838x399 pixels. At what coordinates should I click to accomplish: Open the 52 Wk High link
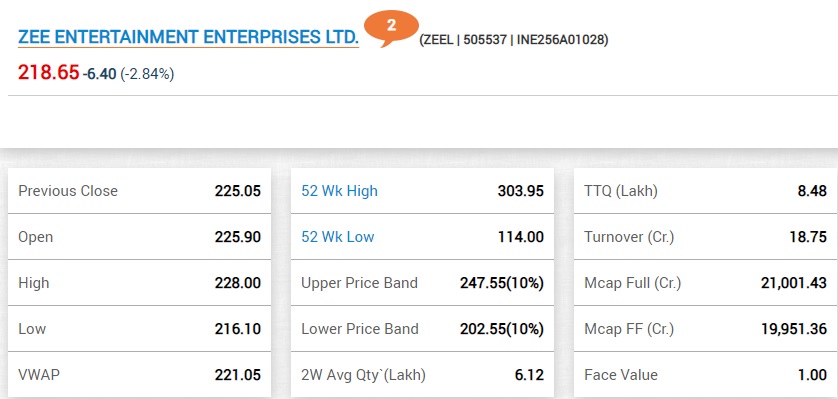click(339, 191)
